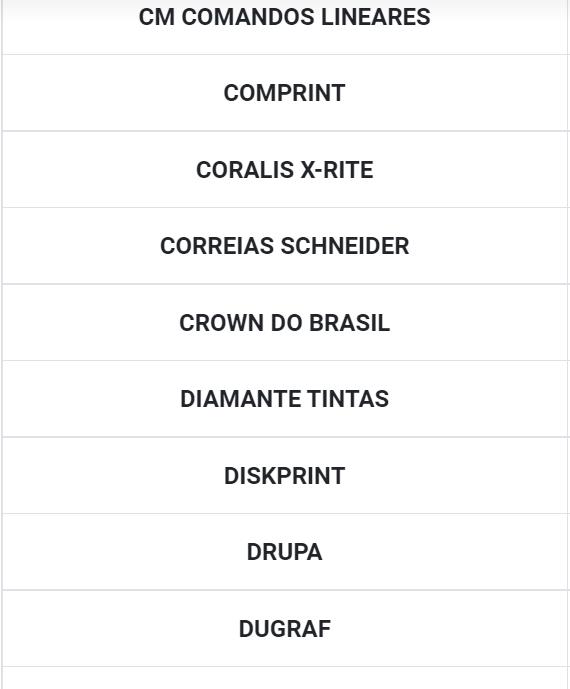Select the entry directly above CORALIS X-RITE

click(x=285, y=93)
